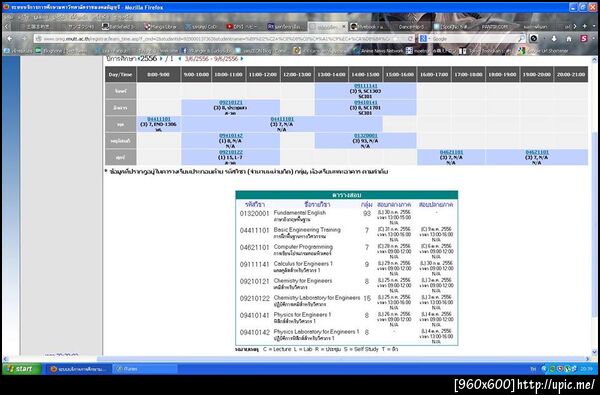Click the Day/Time header cell
The image size is (600, 395).
point(120,75)
